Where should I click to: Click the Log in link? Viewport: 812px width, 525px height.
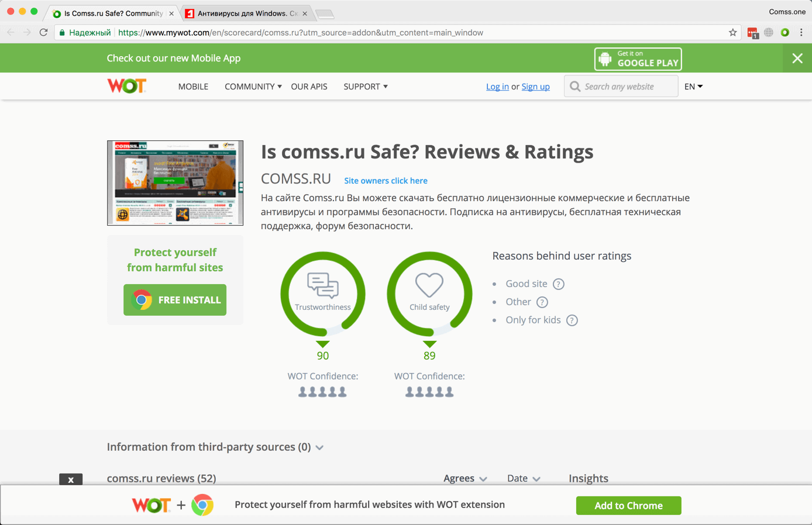pyautogui.click(x=497, y=87)
